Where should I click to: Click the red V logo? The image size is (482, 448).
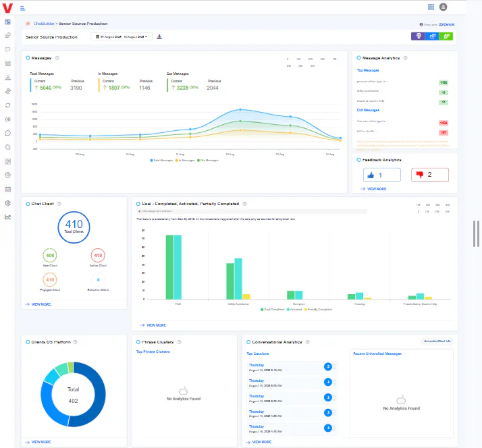tap(7, 8)
